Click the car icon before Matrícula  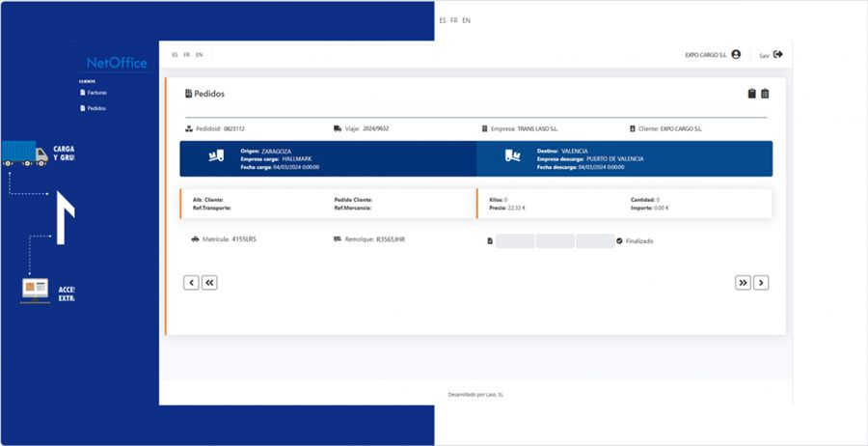click(195, 239)
